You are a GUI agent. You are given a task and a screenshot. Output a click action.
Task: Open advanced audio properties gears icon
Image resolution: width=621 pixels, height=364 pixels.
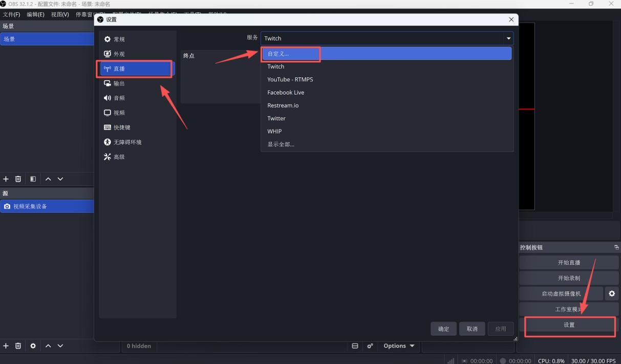pyautogui.click(x=370, y=346)
